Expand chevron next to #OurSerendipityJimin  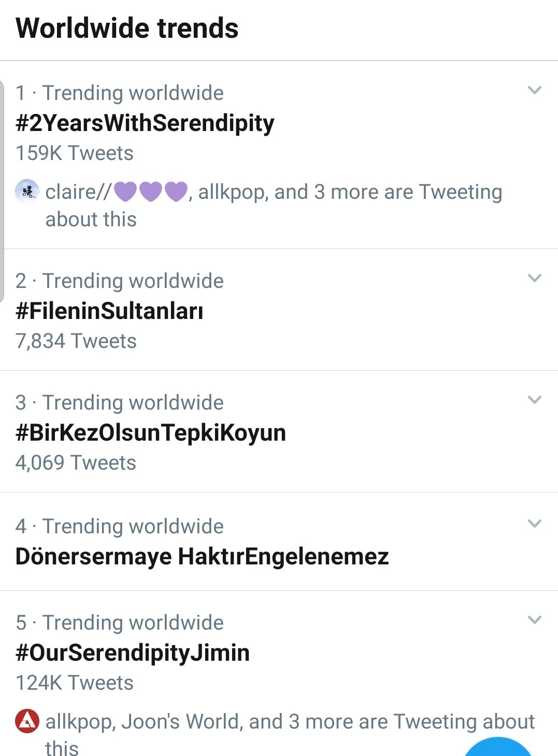tap(534, 620)
